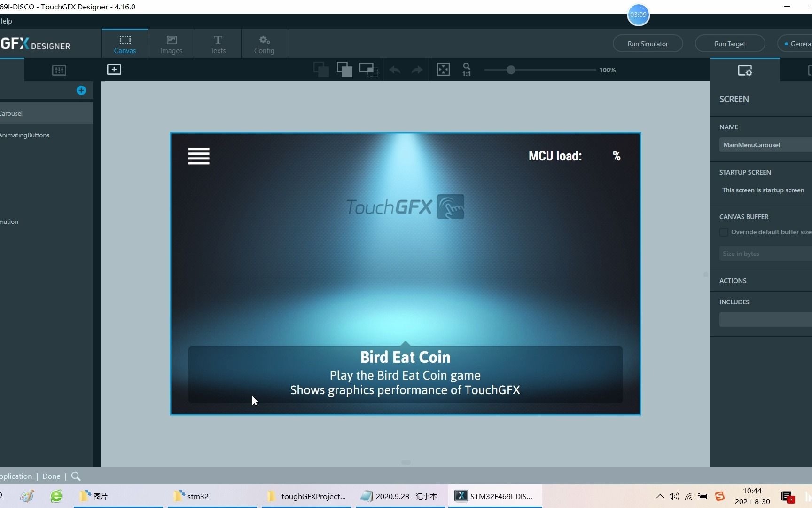Click the paint palette taskbar icon

tap(27, 496)
